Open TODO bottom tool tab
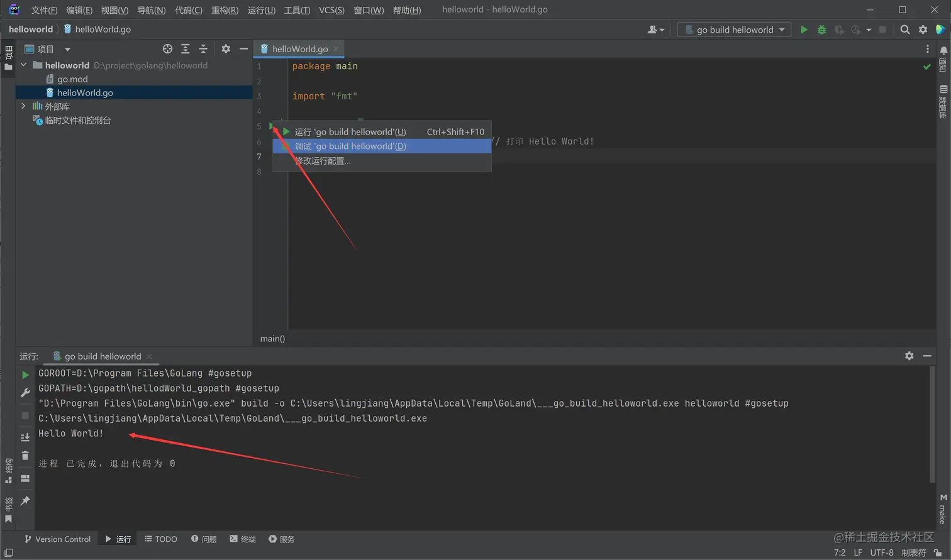 161,539
